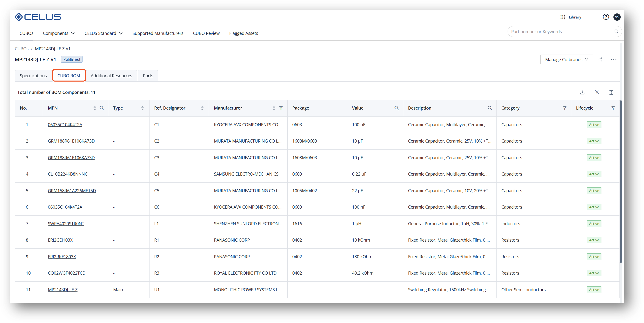Screen dimensions: 644x323
Task: Open the Additional Resources tab
Action: tap(111, 76)
